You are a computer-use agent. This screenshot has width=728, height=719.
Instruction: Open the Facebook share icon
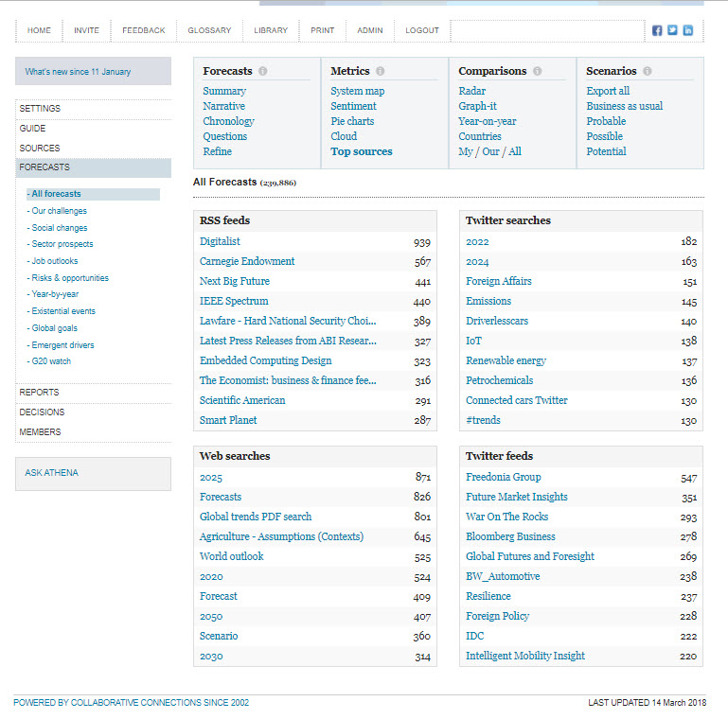click(656, 30)
